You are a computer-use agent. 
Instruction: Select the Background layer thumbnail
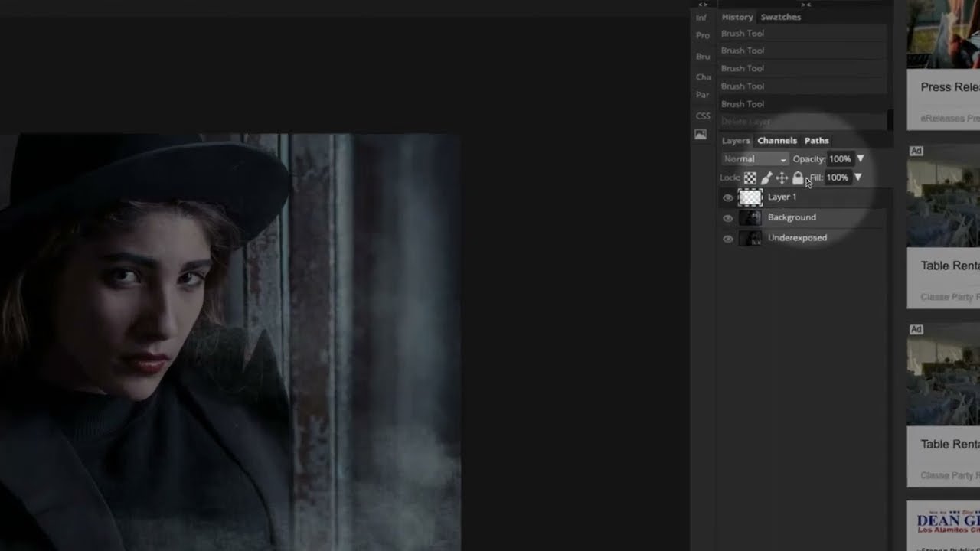(750, 218)
